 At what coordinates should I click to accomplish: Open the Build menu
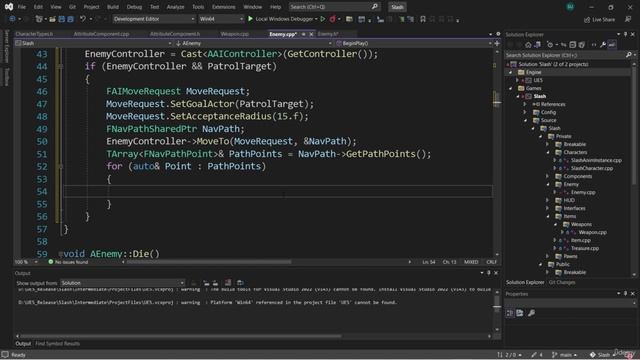pos(113,7)
